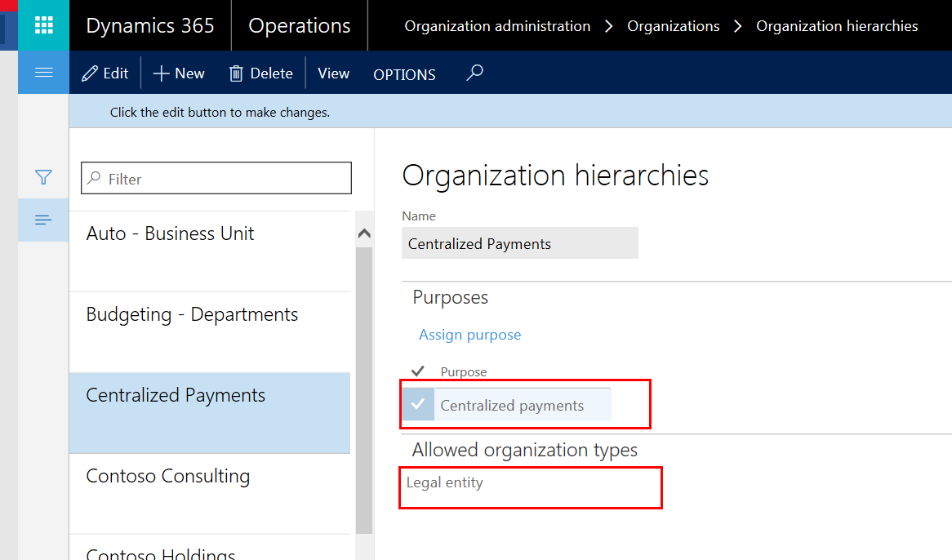Open the toolbar search magnifier icon
952x560 pixels.
point(474,73)
